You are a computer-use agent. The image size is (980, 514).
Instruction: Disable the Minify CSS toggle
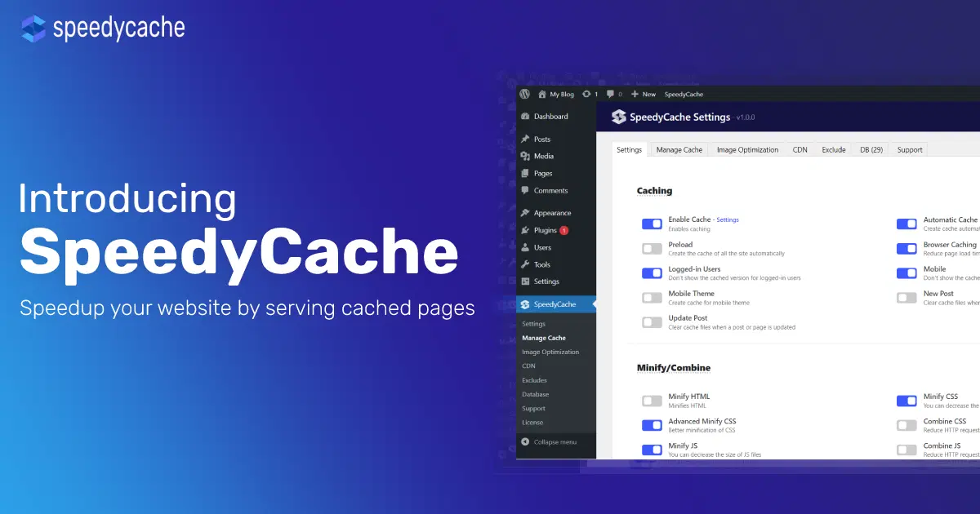(906, 401)
